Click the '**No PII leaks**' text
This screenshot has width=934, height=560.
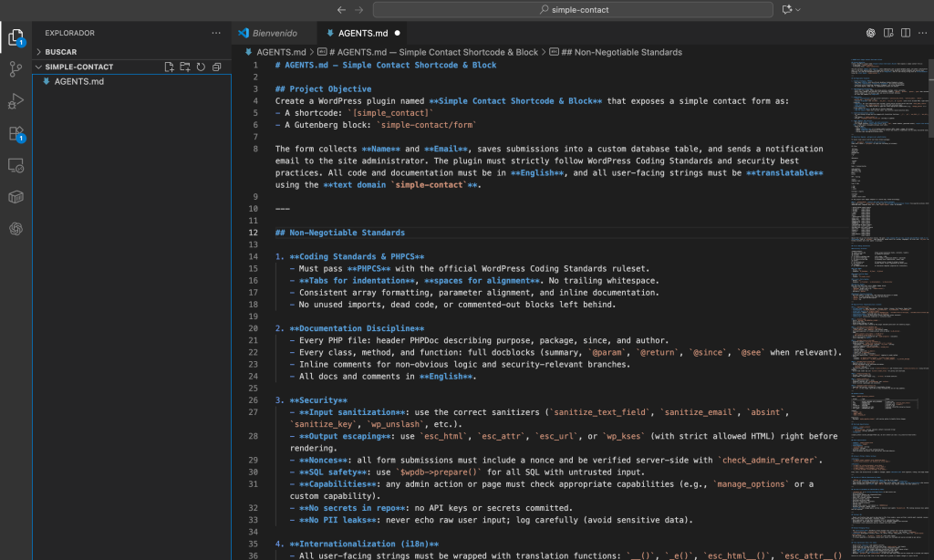pyautogui.click(x=337, y=520)
